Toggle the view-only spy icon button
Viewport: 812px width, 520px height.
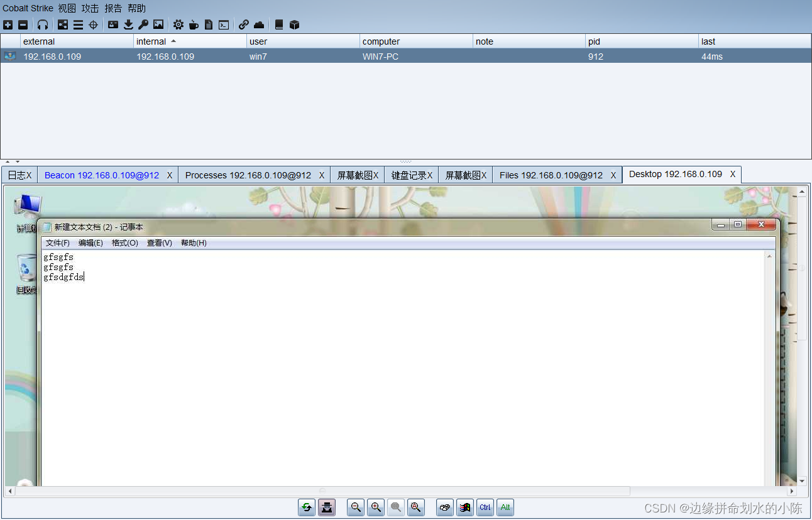click(327, 507)
